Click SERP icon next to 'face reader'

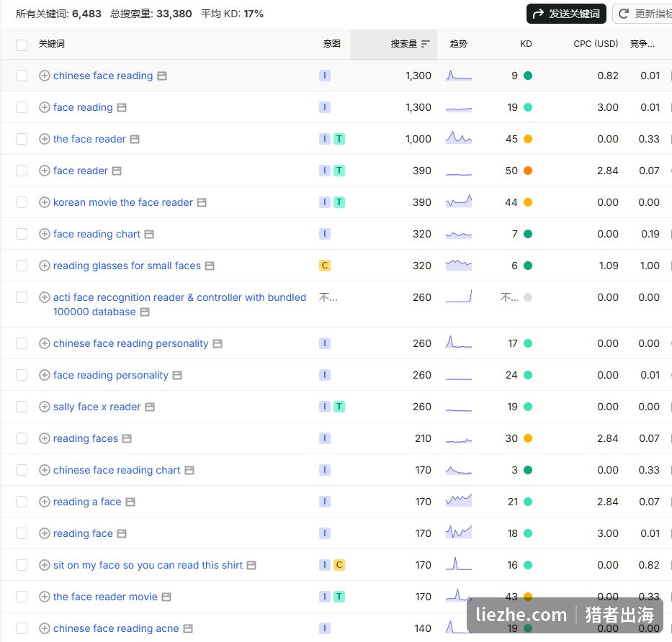117,171
